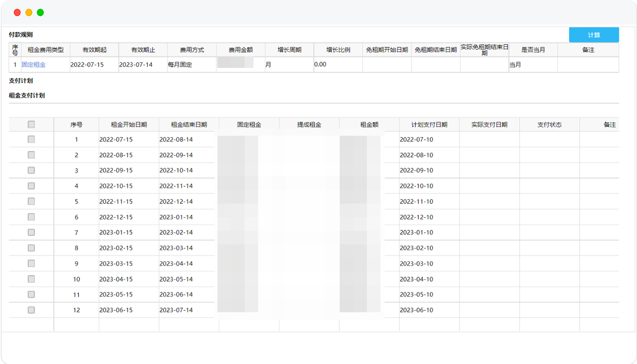Click the 支付状态 column header
The image size is (637, 364).
(x=550, y=125)
